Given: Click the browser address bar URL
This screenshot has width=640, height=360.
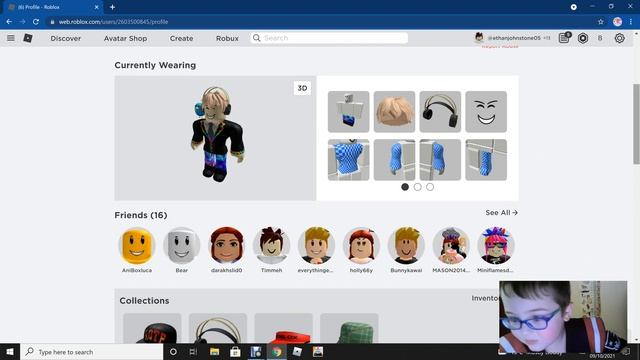Looking at the screenshot, I should 113,22.
